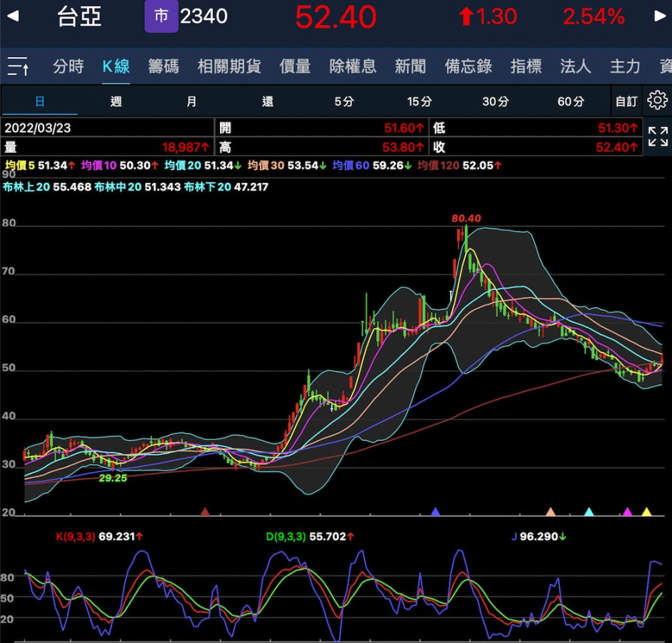Open the 新聞 news tab
The height and width of the screenshot is (643, 672).
tap(410, 67)
